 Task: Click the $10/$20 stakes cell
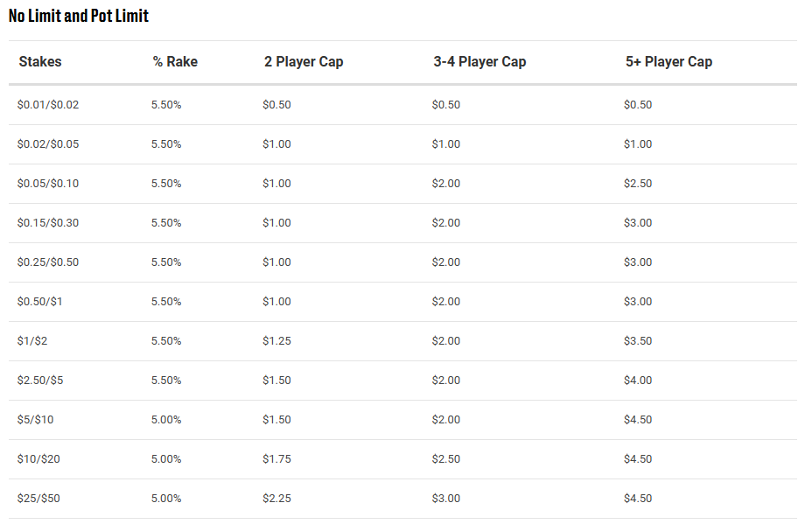click(38, 459)
